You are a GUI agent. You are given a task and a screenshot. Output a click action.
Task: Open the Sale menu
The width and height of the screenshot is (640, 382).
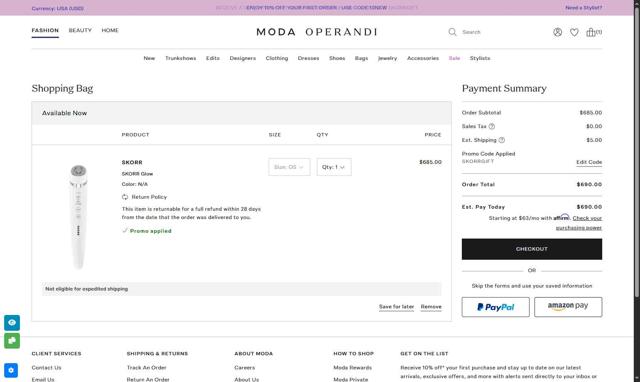tap(454, 58)
